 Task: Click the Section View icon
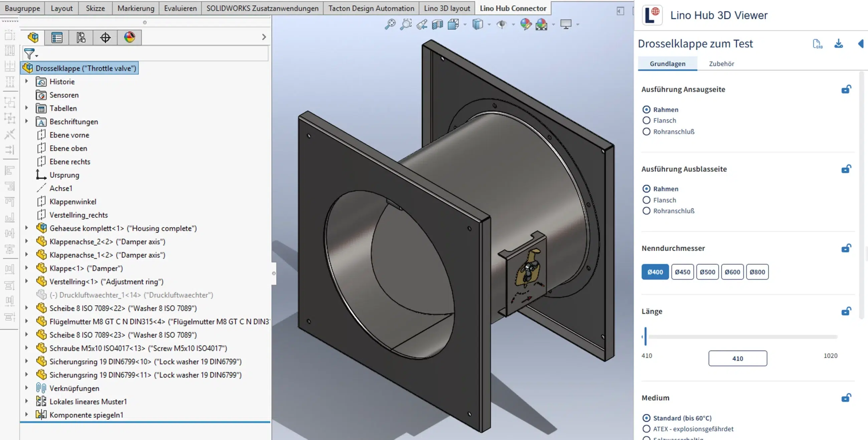click(x=437, y=24)
